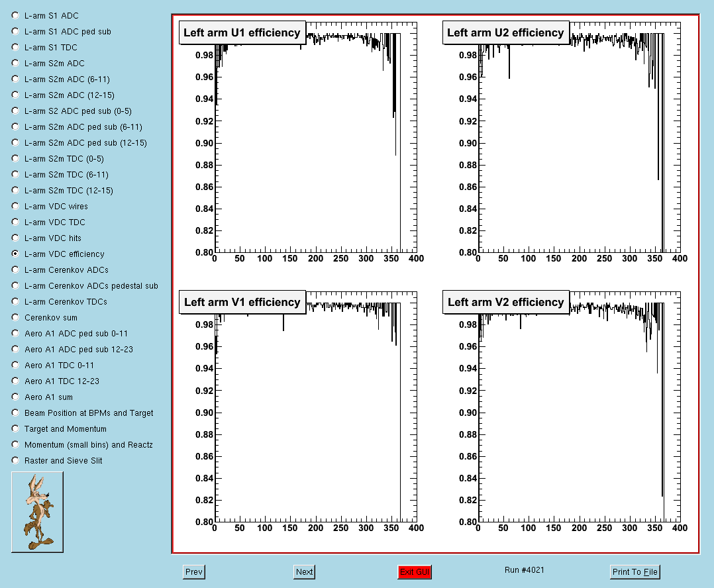
Task: Select Momentum (small bins) and Reactz
Action: tap(15, 444)
